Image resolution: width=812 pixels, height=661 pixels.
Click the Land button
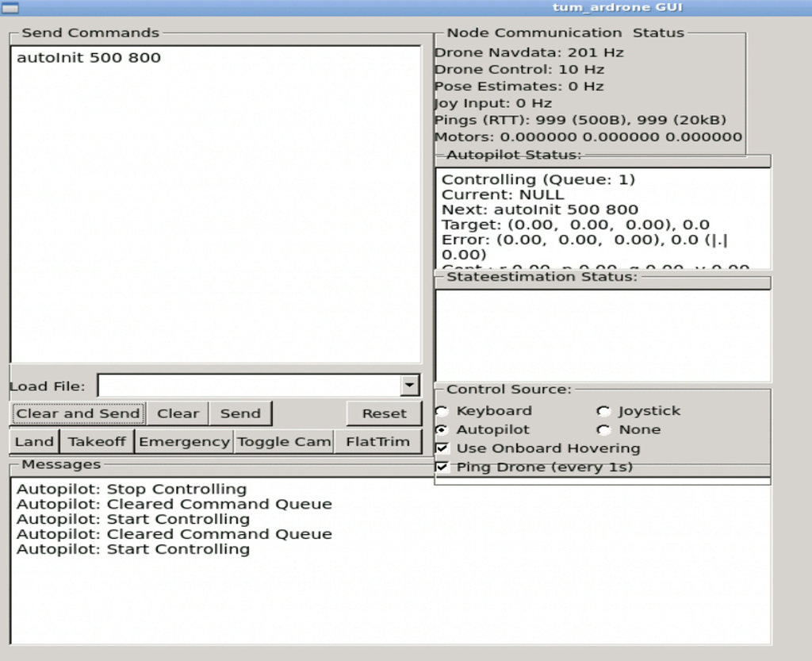point(33,441)
